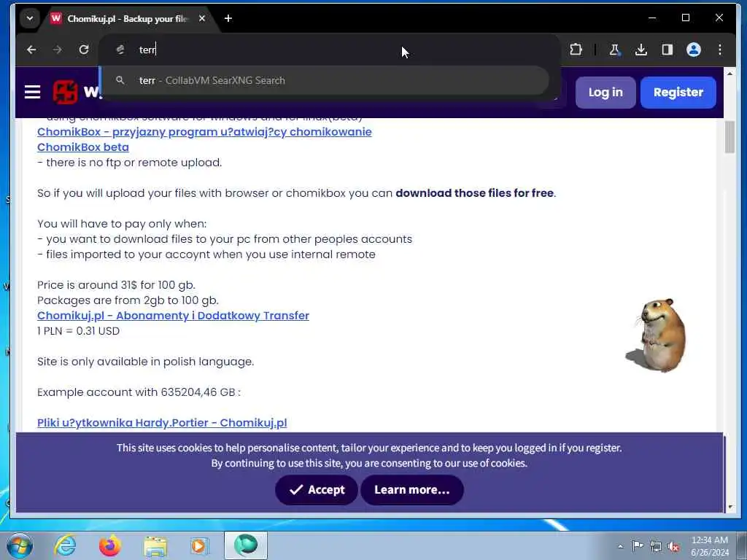Open Windows Explorer folder in taskbar
This screenshot has height=560, width=747.
click(155, 546)
